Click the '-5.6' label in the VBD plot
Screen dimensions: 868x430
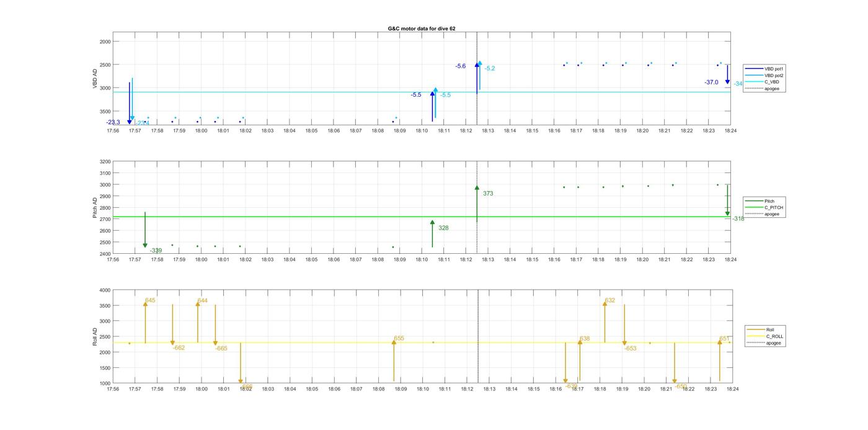(x=460, y=66)
